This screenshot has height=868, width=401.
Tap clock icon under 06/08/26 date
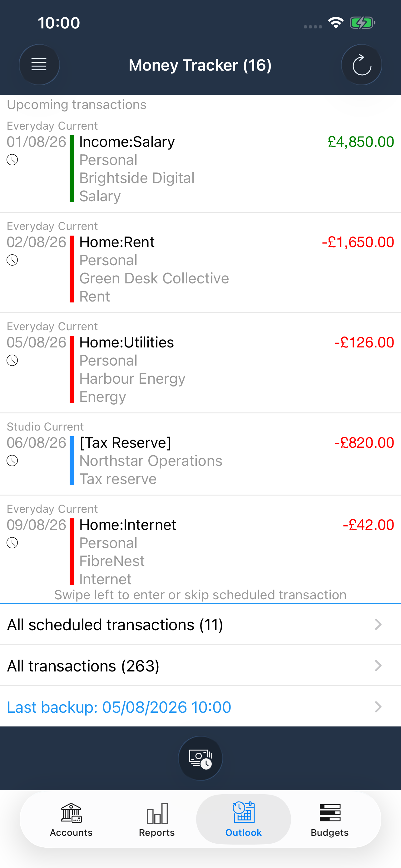pyautogui.click(x=12, y=461)
